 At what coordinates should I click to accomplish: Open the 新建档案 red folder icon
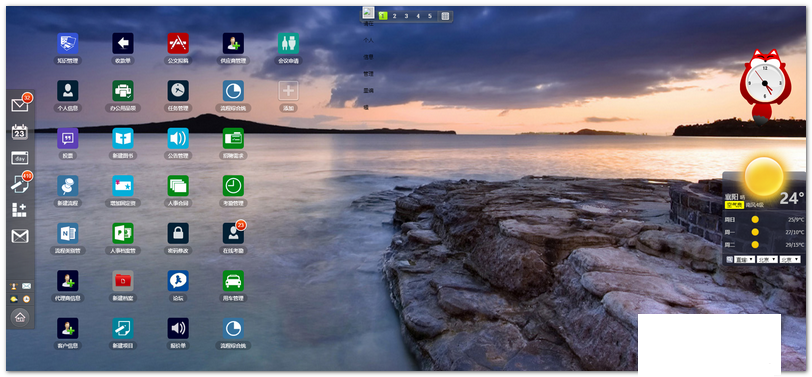pyautogui.click(x=123, y=281)
